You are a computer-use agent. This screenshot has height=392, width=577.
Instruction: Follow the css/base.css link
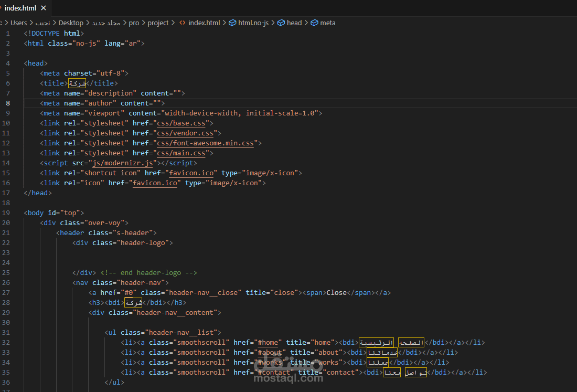click(x=181, y=123)
